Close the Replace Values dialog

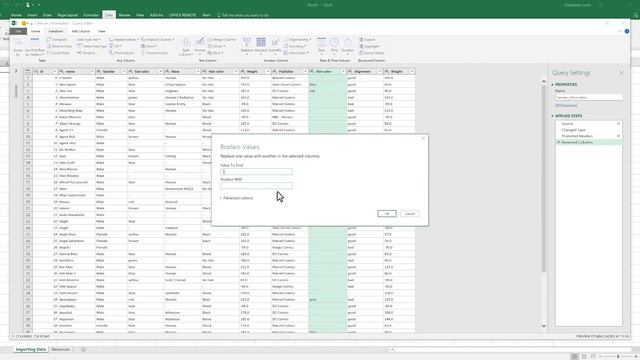[423, 138]
